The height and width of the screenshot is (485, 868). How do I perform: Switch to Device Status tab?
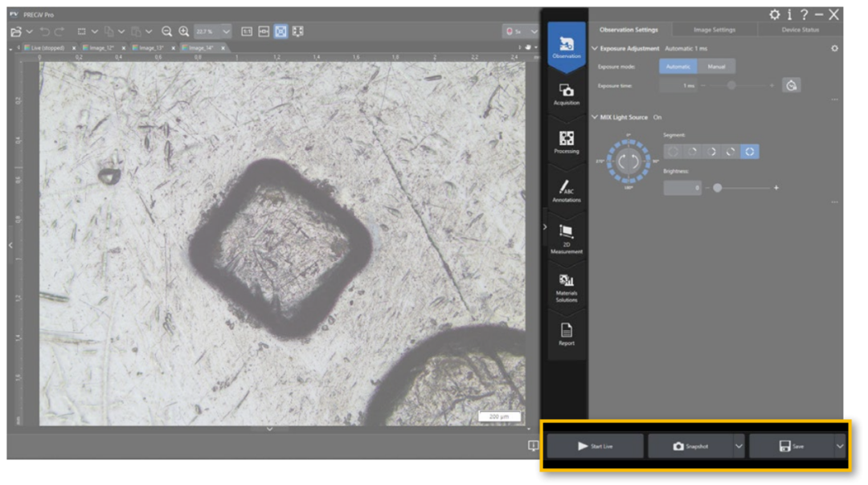click(800, 30)
